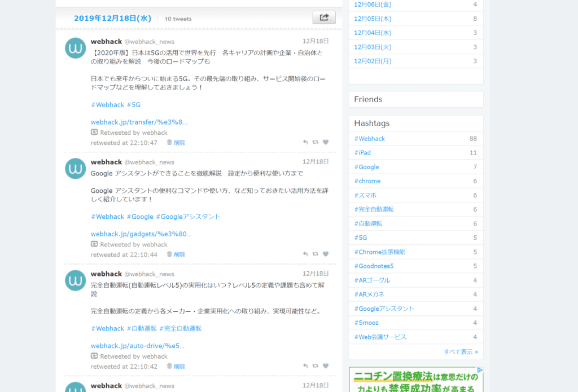578x392 pixels.
Task: Open webhack avatar on first tweet
Action: (x=75, y=49)
